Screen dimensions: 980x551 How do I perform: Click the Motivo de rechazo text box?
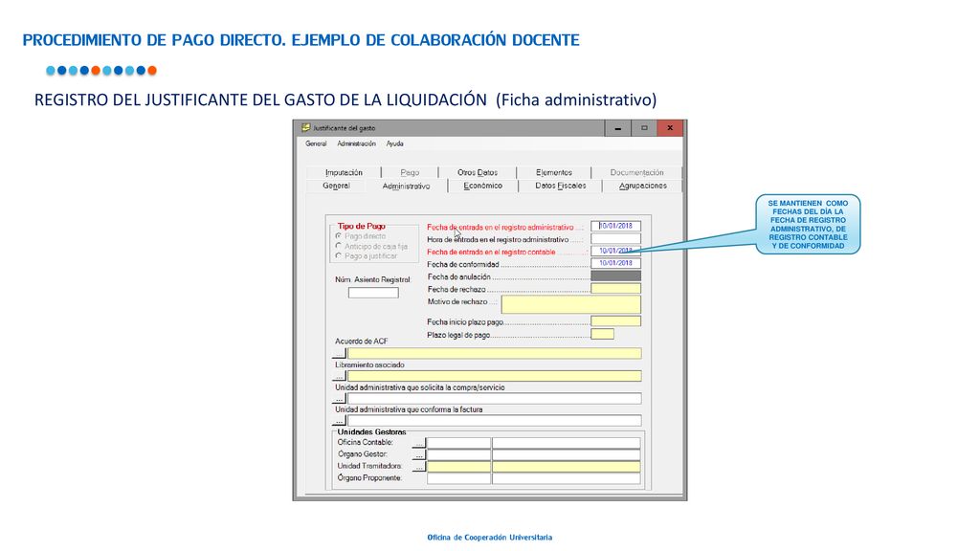(570, 304)
